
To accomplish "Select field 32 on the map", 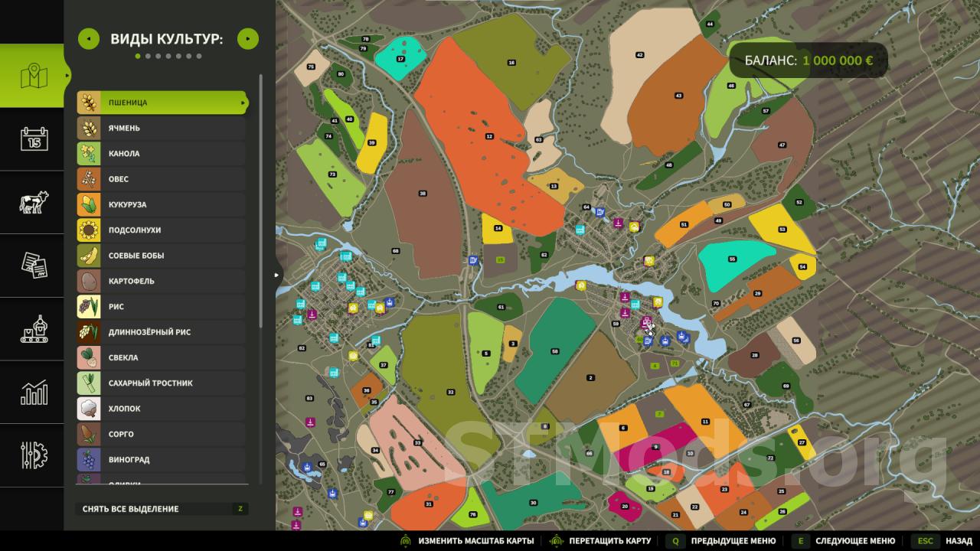I will (x=451, y=392).
